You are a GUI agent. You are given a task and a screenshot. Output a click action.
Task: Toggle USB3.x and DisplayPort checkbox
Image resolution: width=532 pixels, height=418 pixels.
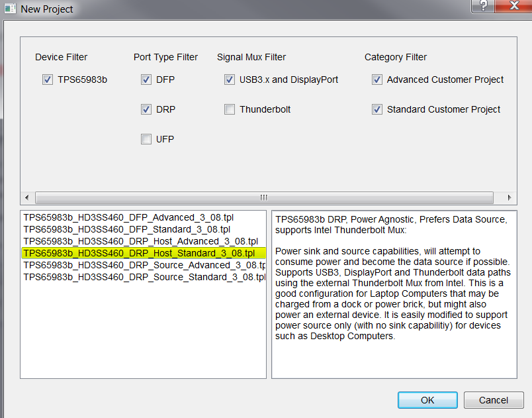click(x=230, y=79)
